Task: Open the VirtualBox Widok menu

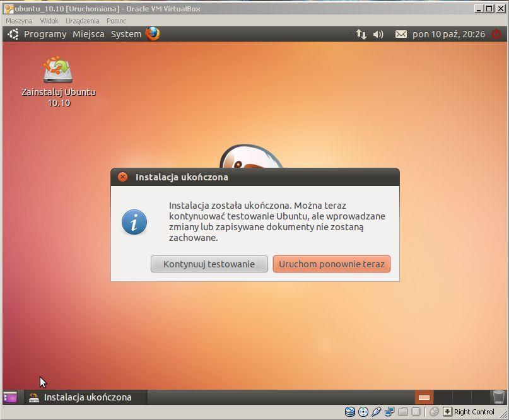Action: (49, 21)
